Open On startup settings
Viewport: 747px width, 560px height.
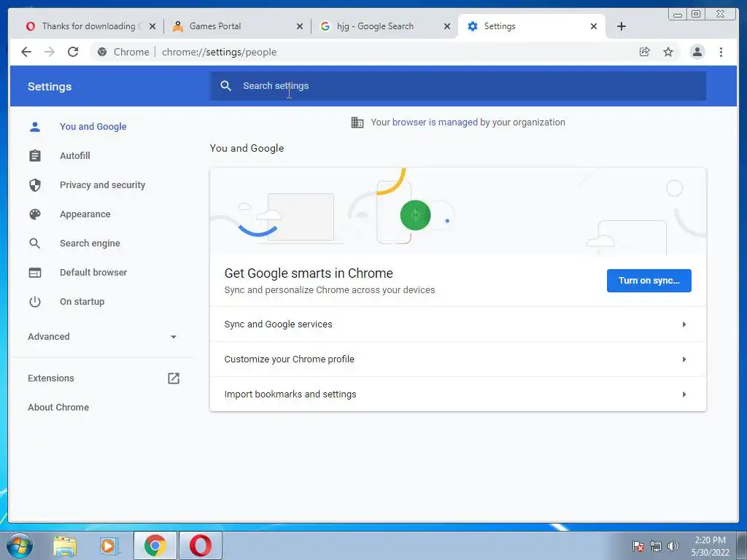[x=82, y=301]
